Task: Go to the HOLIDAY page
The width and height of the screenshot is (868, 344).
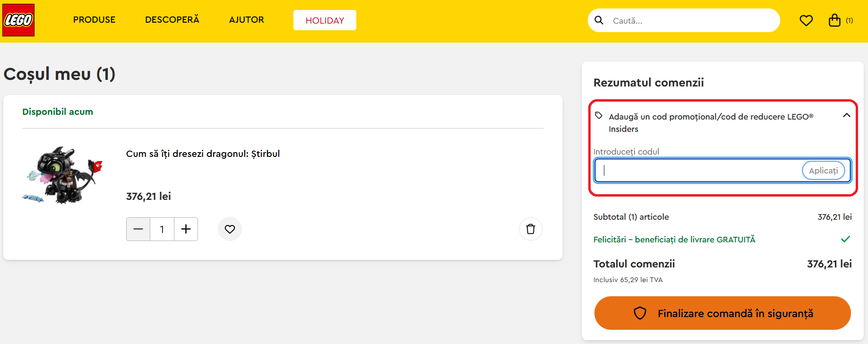Action: pos(325,20)
